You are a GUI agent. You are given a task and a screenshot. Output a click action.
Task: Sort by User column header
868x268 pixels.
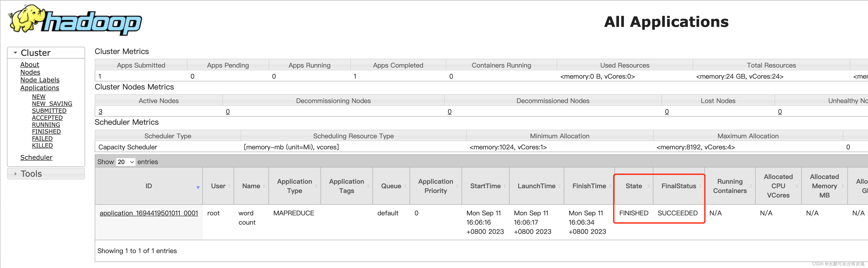coord(218,186)
